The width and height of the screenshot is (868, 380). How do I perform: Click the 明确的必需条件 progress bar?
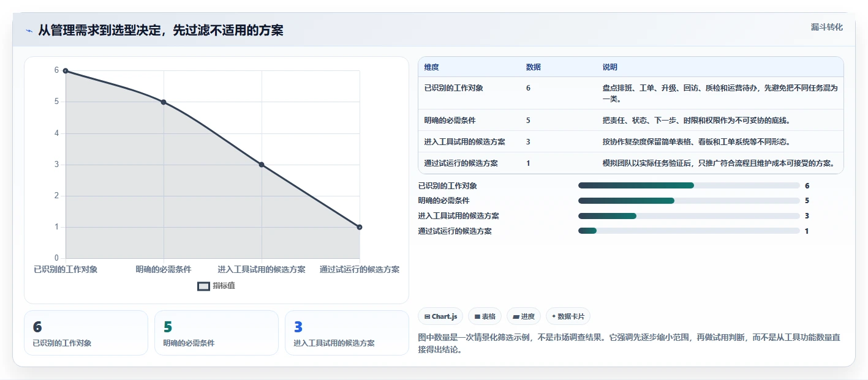tap(689, 201)
